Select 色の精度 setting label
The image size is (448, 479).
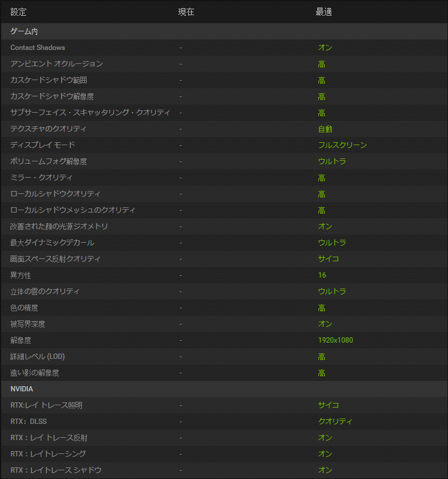(24, 308)
